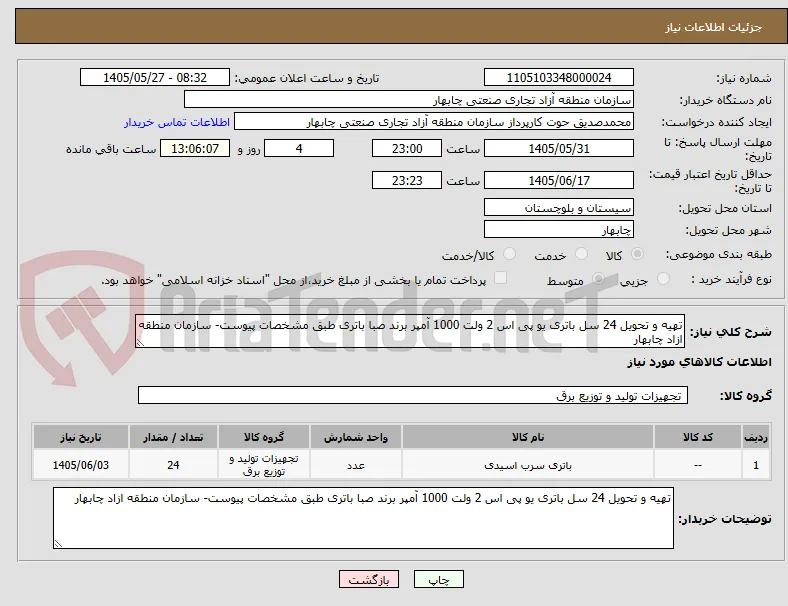Click the remaining time field 13:06:07
This screenshot has width=788, height=606.
pos(195,148)
